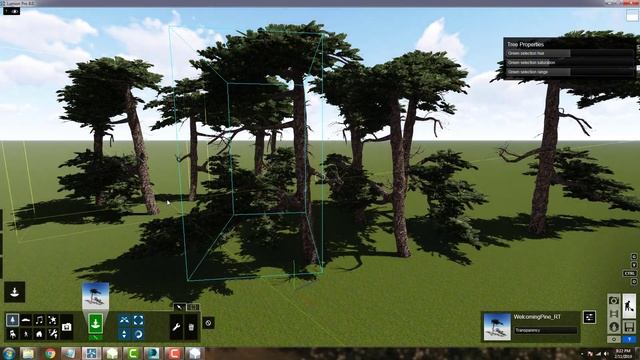Screen dimensions: 640x360
Task: Open the green C app in taskbar
Action: (x=133, y=353)
